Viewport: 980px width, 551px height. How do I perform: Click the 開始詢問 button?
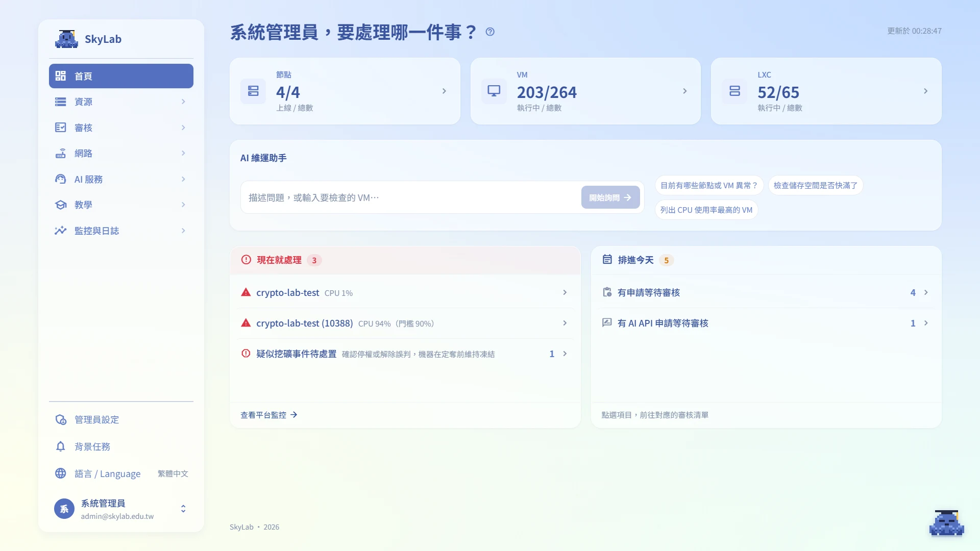610,197
